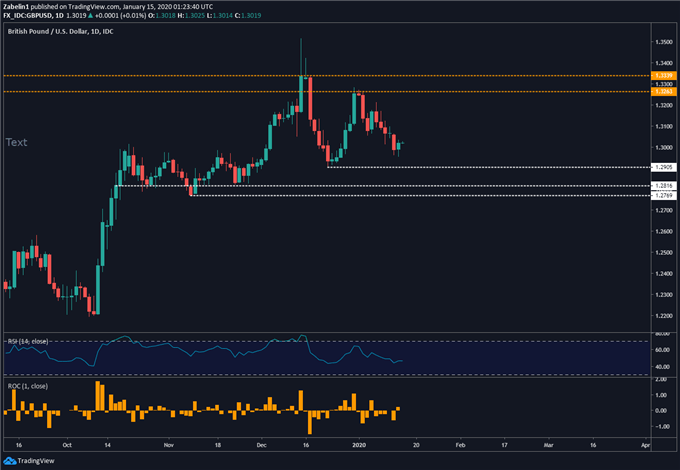Click the TradingView cloud logo icon

point(10,461)
